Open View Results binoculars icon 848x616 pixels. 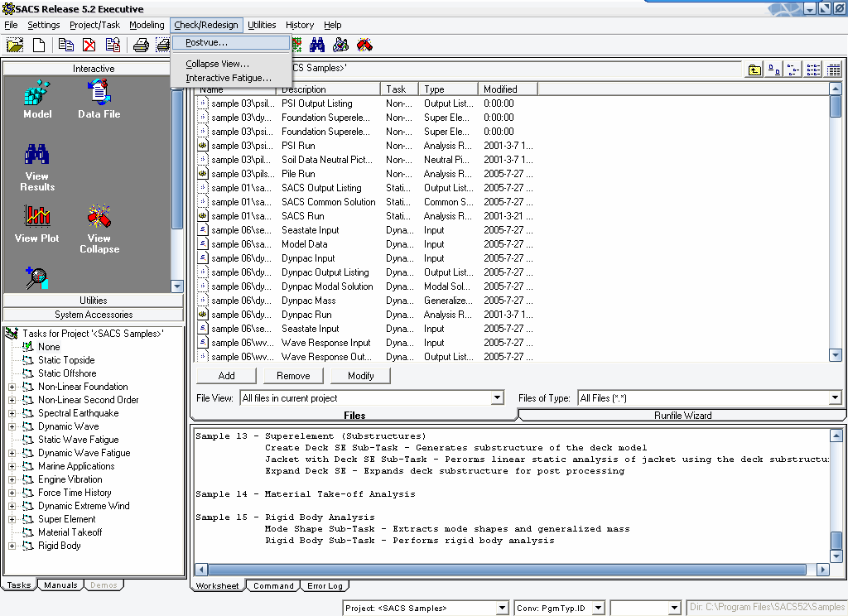click(x=36, y=167)
